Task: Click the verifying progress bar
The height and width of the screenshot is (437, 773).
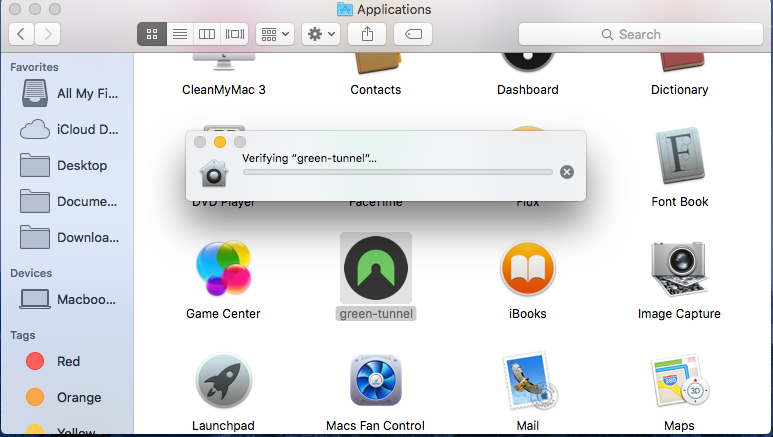Action: (397, 172)
